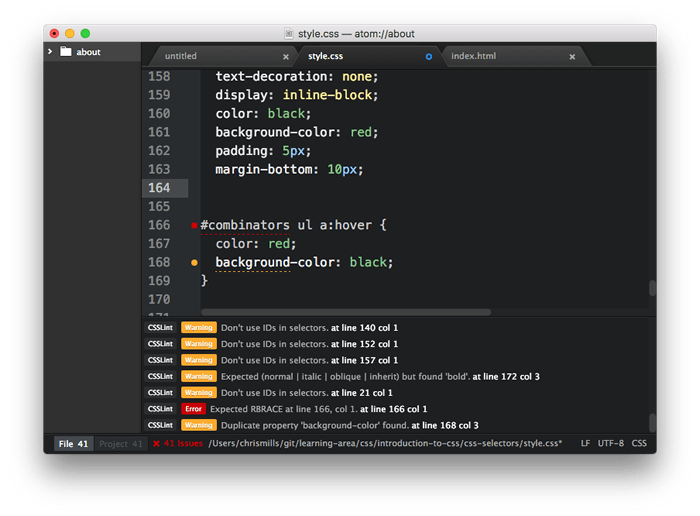Close the index.html tab
The image size is (700, 516).
pyautogui.click(x=572, y=57)
